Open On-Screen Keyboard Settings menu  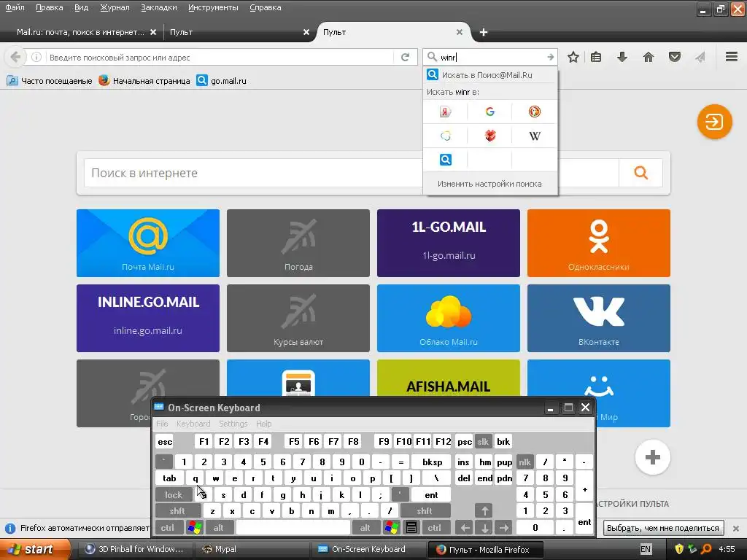pos(233,424)
